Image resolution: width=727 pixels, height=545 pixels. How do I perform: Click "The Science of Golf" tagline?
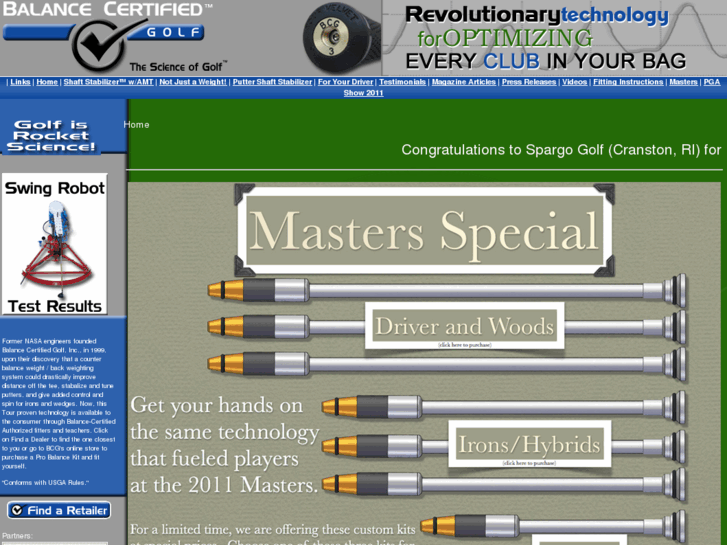tap(178, 67)
